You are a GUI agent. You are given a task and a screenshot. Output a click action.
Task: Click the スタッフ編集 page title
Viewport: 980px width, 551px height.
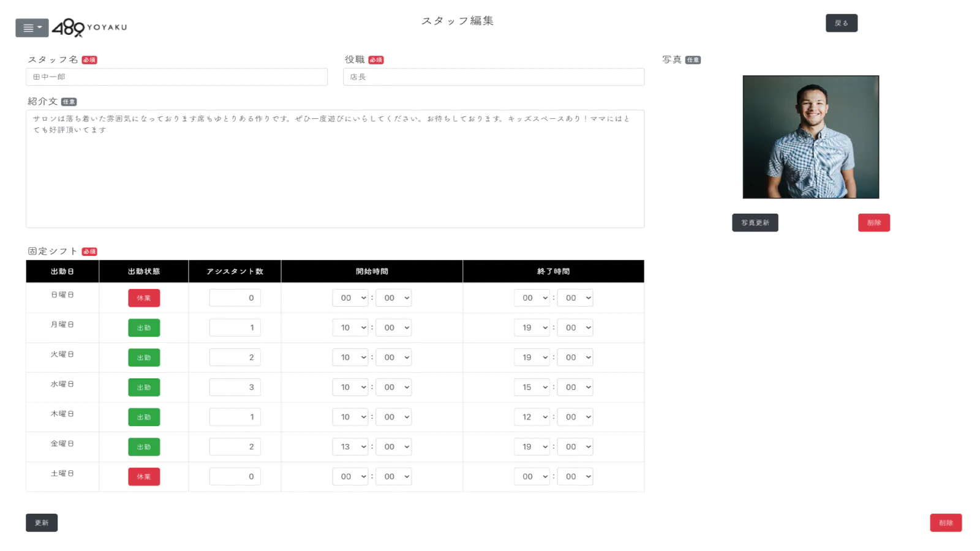458,21
